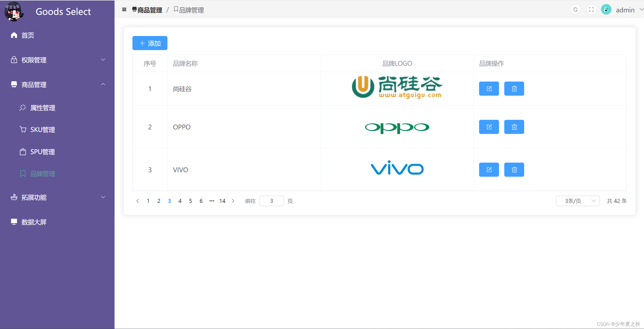The height and width of the screenshot is (329, 644).
Task: Toggle fullscreen mode icon
Action: coord(591,10)
